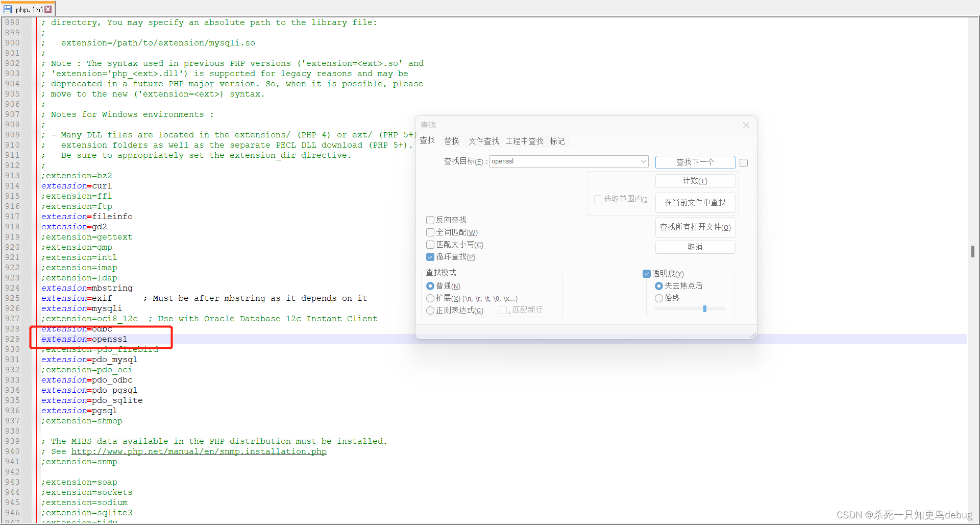Switch to the 工程中查找 tab
Screen dimensions: 980x525
[524, 141]
